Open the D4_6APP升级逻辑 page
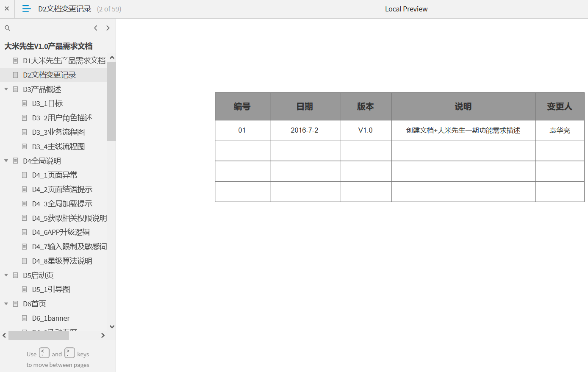The height and width of the screenshot is (372, 588). [61, 232]
